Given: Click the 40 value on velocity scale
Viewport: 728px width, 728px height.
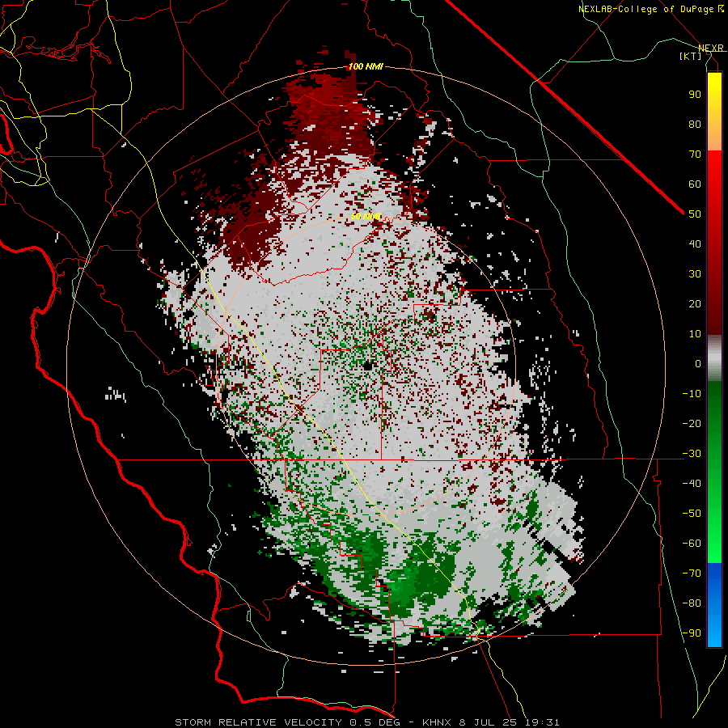Looking at the screenshot, I should (695, 243).
